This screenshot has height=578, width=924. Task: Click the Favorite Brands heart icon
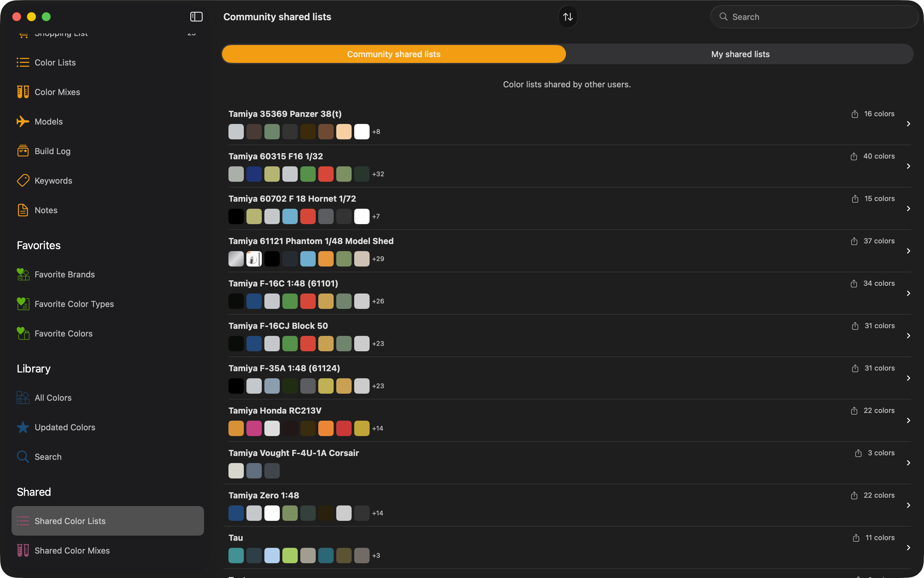pyautogui.click(x=23, y=274)
